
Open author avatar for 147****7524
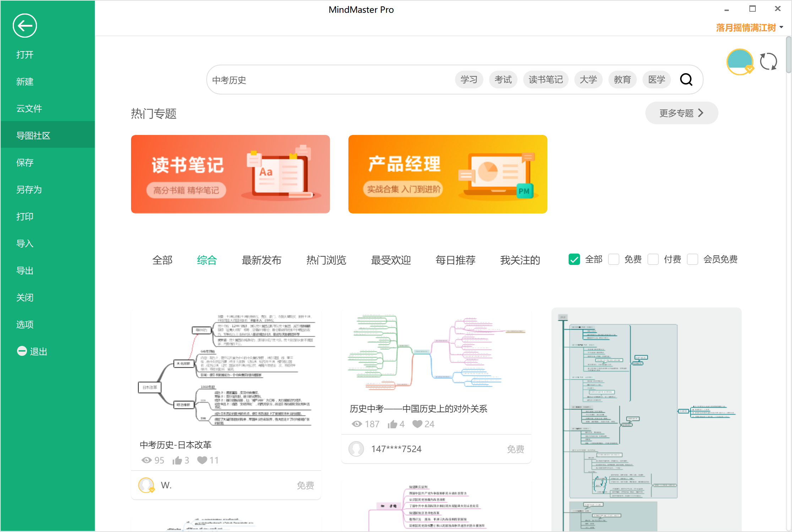356,449
